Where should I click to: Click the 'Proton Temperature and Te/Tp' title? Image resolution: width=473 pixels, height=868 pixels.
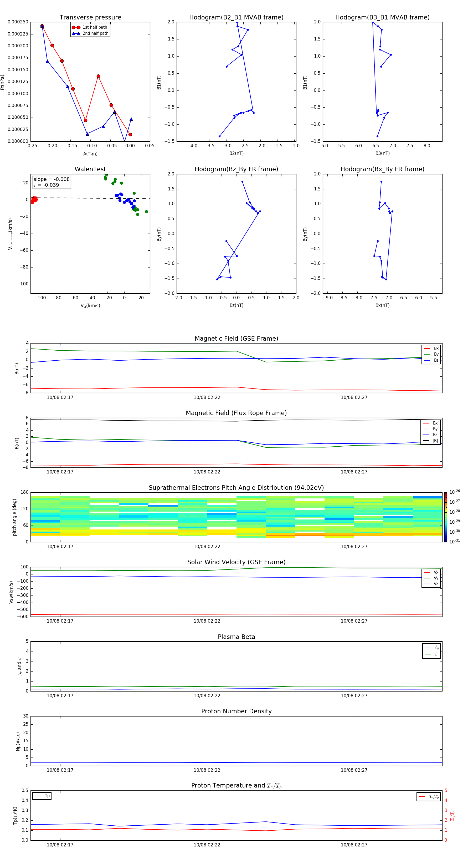pos(236,786)
